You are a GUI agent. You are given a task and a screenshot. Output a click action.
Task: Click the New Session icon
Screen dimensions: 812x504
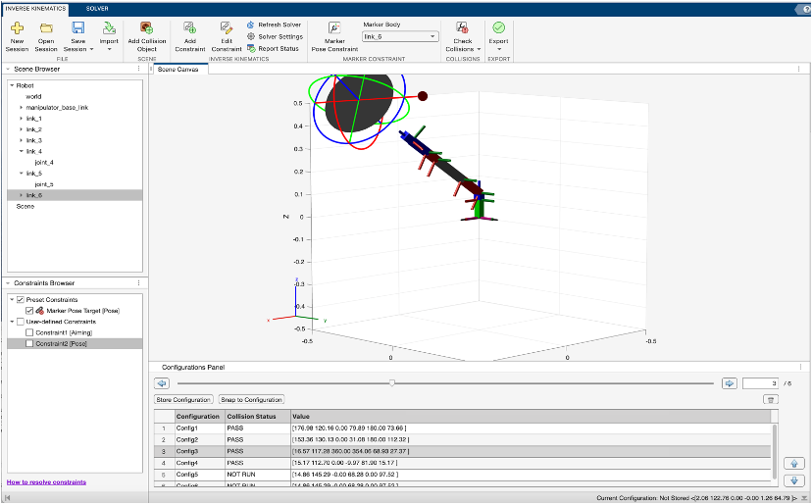pos(18,29)
